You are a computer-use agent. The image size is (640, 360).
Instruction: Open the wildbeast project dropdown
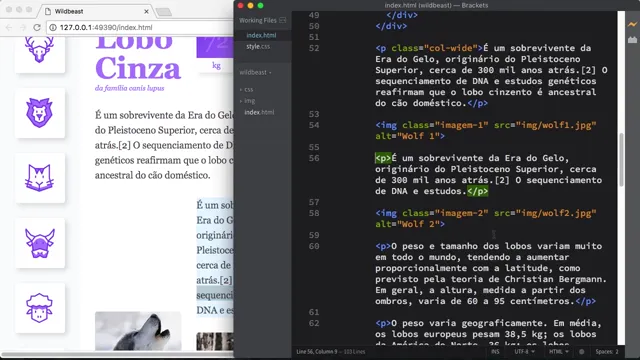point(256,72)
